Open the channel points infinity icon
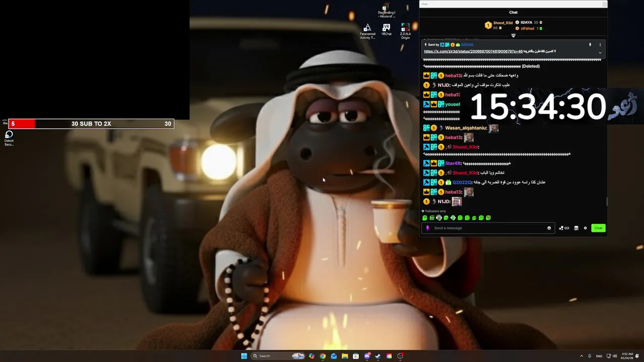Screen dimensions: 644x362 click(564, 228)
